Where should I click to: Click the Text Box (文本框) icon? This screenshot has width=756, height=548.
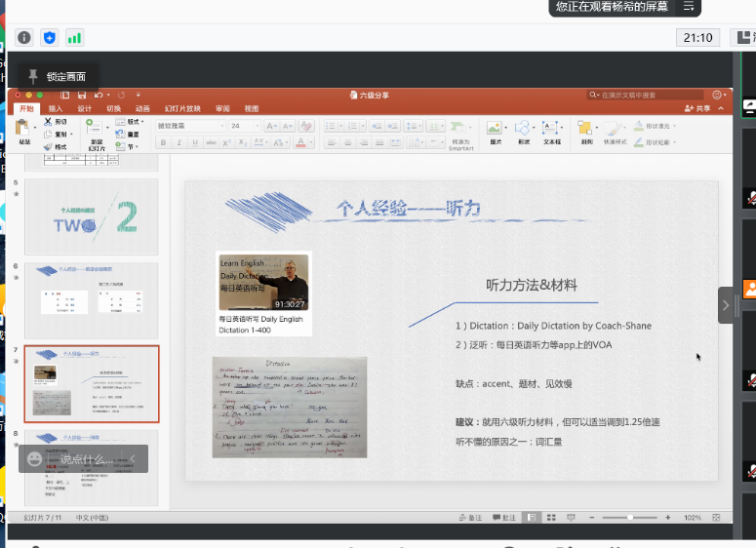point(552,129)
